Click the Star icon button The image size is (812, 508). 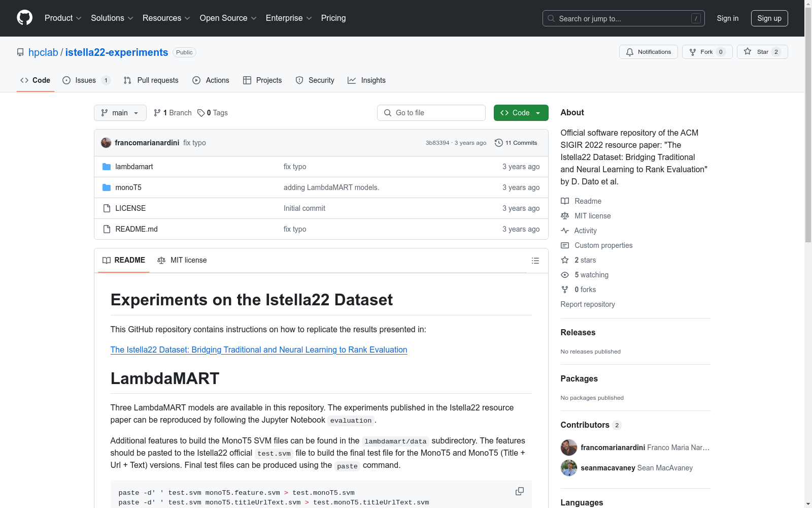click(762, 52)
